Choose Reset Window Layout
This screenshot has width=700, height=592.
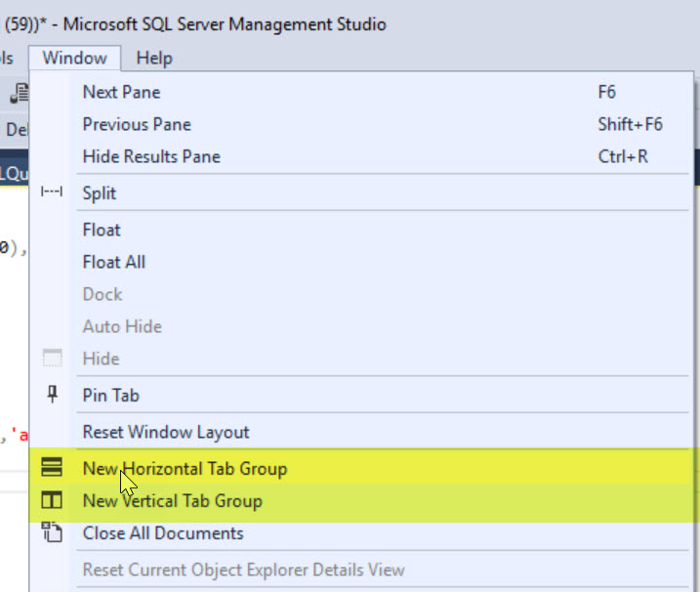tap(166, 432)
